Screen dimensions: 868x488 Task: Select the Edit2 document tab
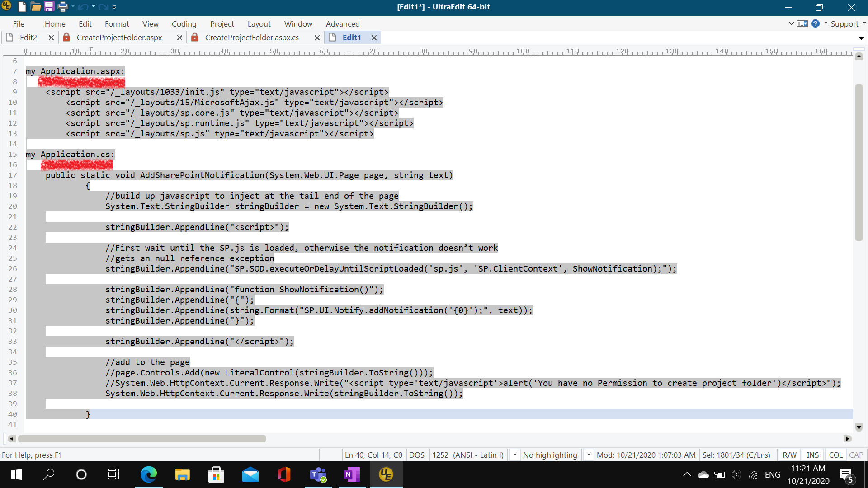pyautogui.click(x=28, y=38)
